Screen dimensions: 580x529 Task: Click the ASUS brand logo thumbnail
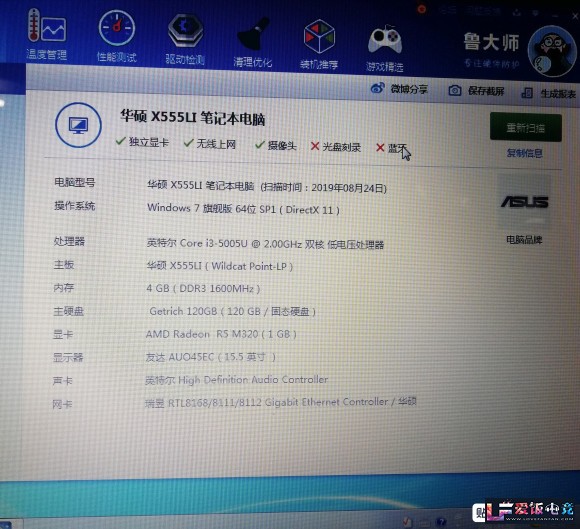(525, 203)
